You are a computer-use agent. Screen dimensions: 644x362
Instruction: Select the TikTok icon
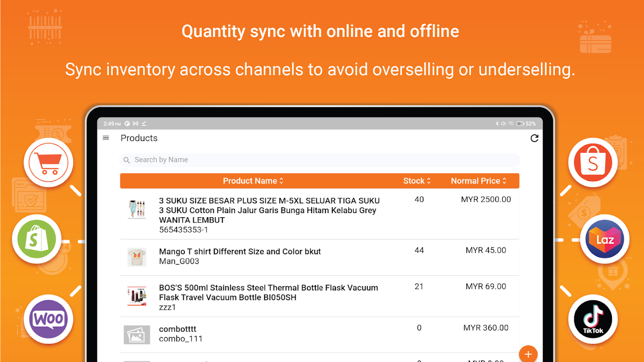click(x=593, y=319)
